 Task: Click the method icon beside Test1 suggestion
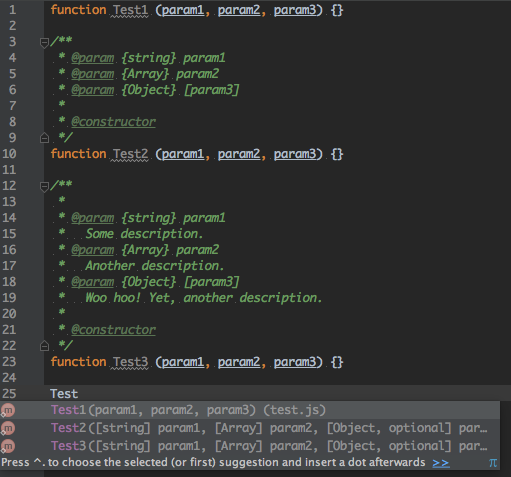click(x=8, y=410)
